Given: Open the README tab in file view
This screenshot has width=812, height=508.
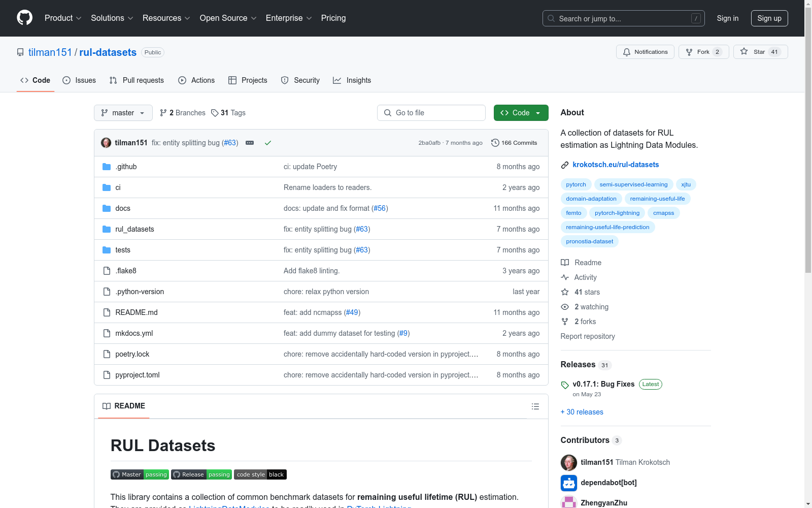Looking at the screenshot, I should [x=124, y=406].
